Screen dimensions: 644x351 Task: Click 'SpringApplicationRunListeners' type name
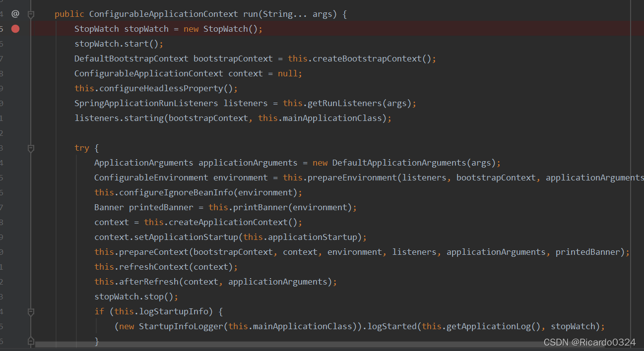click(146, 103)
